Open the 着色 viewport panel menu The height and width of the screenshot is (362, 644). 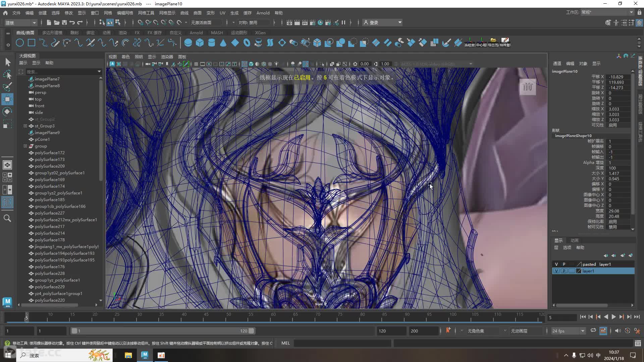pos(125,57)
